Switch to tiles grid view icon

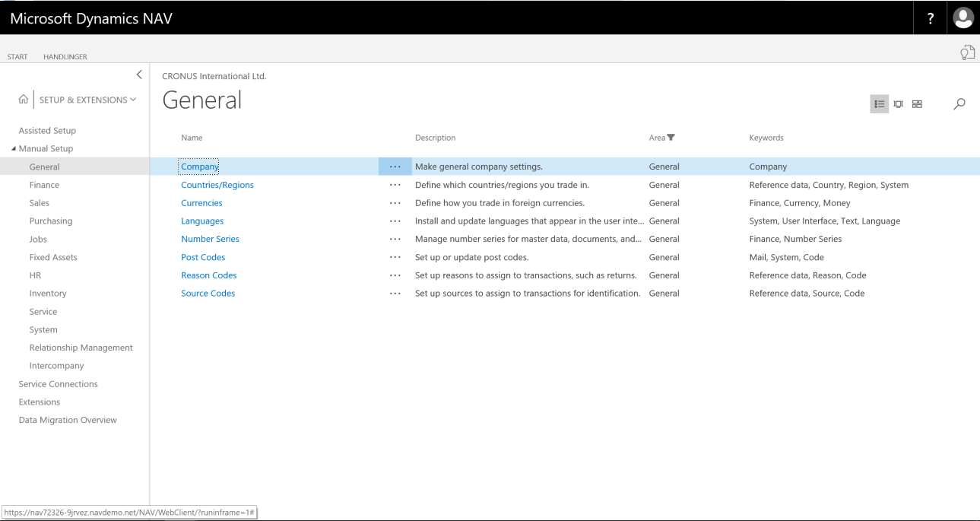(x=917, y=104)
